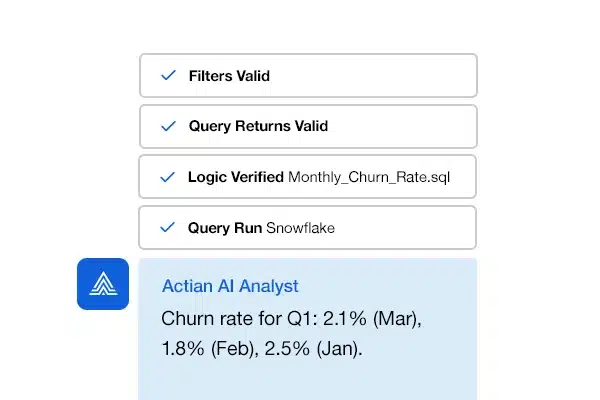
Task: Click the Actian logo icon
Action: [103, 284]
